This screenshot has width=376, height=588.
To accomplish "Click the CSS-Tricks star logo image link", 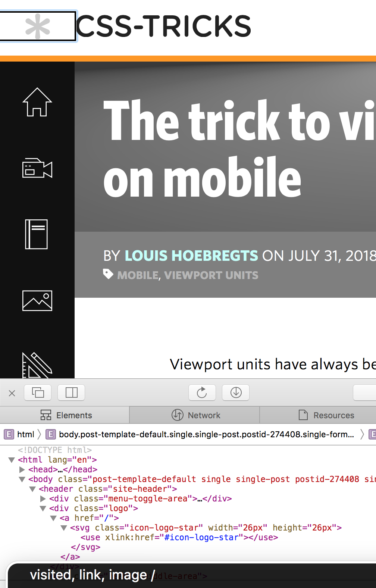I will (x=38, y=26).
